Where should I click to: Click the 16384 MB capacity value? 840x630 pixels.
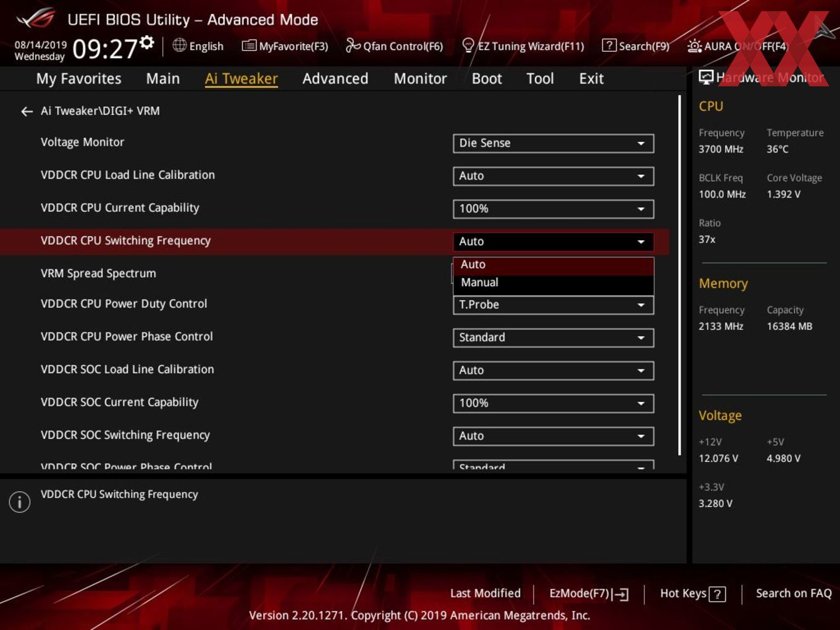789,327
